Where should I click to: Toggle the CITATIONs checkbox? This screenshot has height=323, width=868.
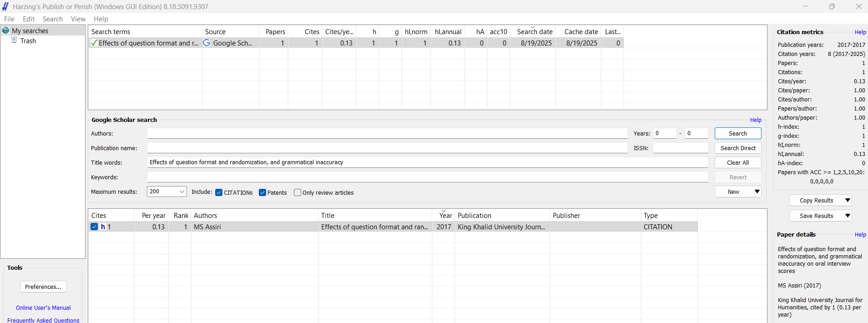pos(219,192)
